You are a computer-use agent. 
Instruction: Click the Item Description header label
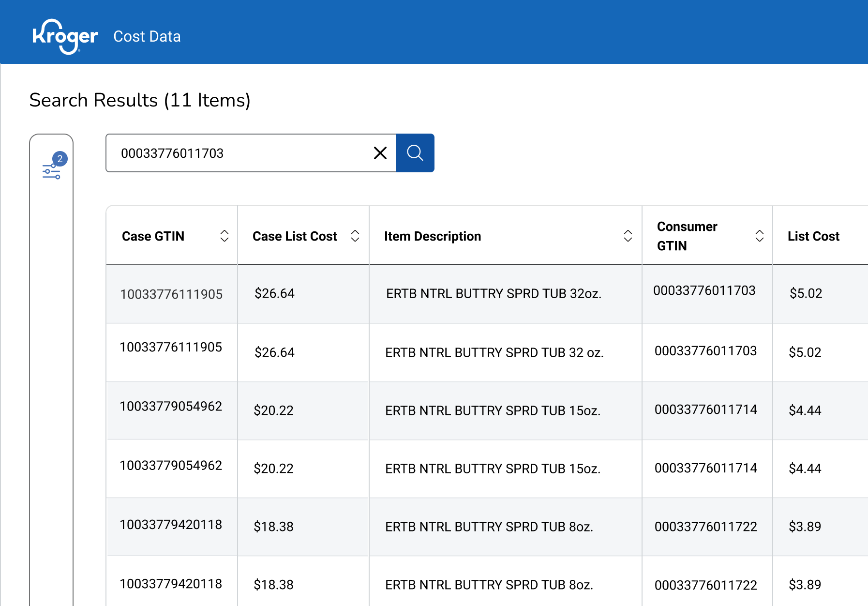point(433,236)
